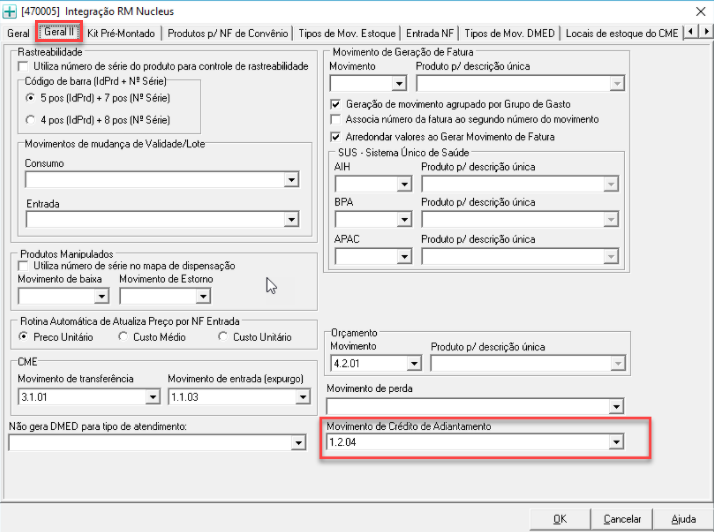Enable número de série para rastreabilidade checkbox

click(x=23, y=66)
